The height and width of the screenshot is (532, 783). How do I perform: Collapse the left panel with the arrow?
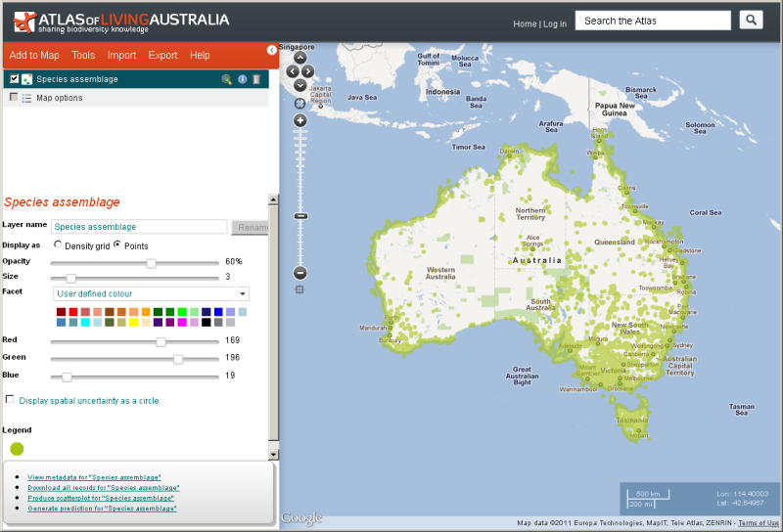pyautogui.click(x=272, y=50)
